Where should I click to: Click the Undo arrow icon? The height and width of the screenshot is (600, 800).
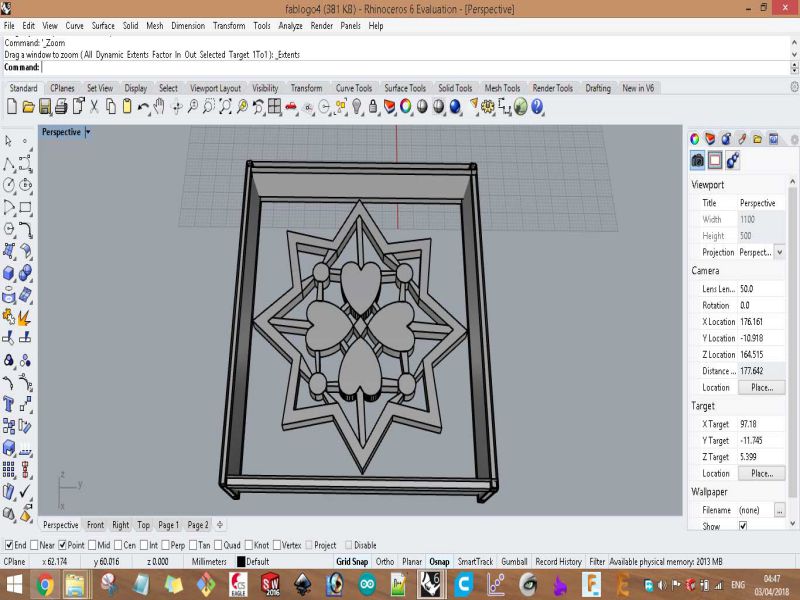point(144,106)
